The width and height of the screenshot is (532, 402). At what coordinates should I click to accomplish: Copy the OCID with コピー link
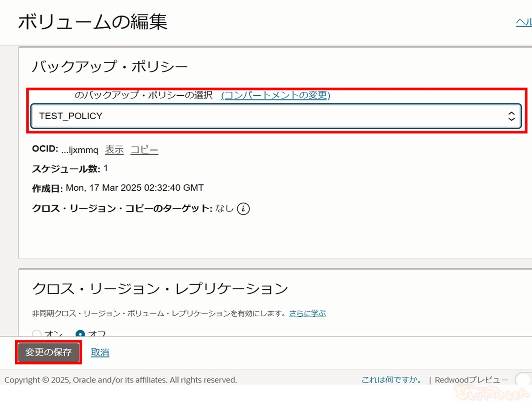click(144, 150)
